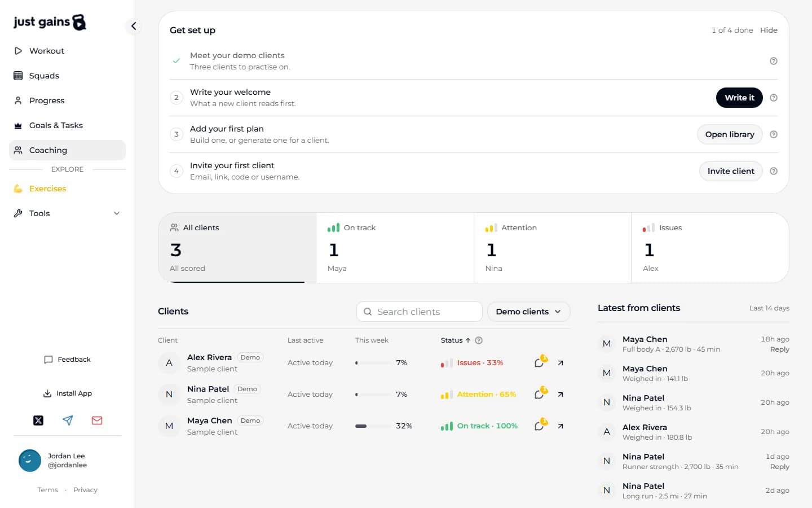812x508 pixels.
Task: Open Goals & Tasks
Action: pos(67,125)
